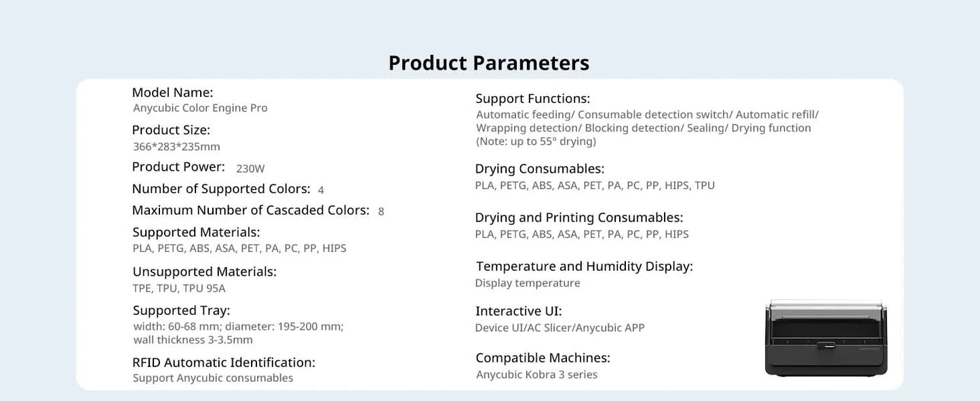980x401 pixels.
Task: Select the Model Name label
Action: pyautogui.click(x=172, y=92)
